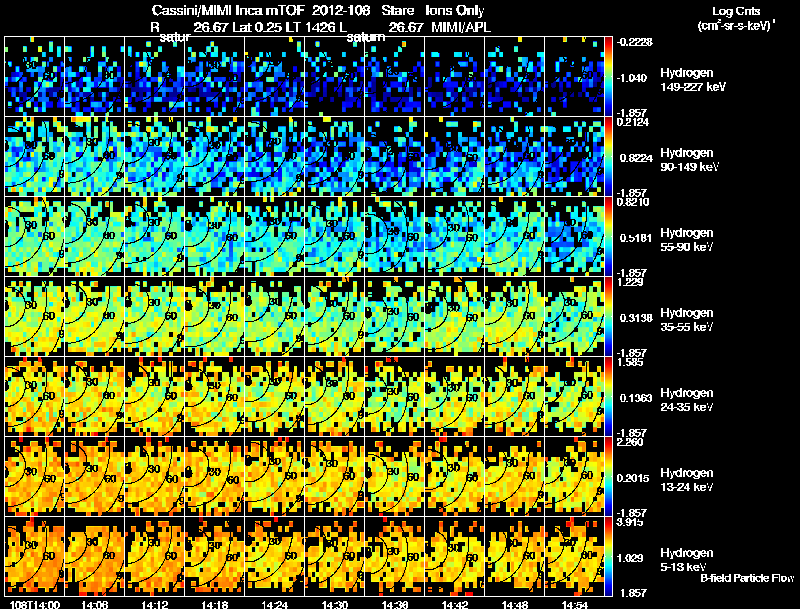Image resolution: width=800 pixels, height=609 pixels.
Task: Click the 149-227 keV energy label
Action: [693, 87]
